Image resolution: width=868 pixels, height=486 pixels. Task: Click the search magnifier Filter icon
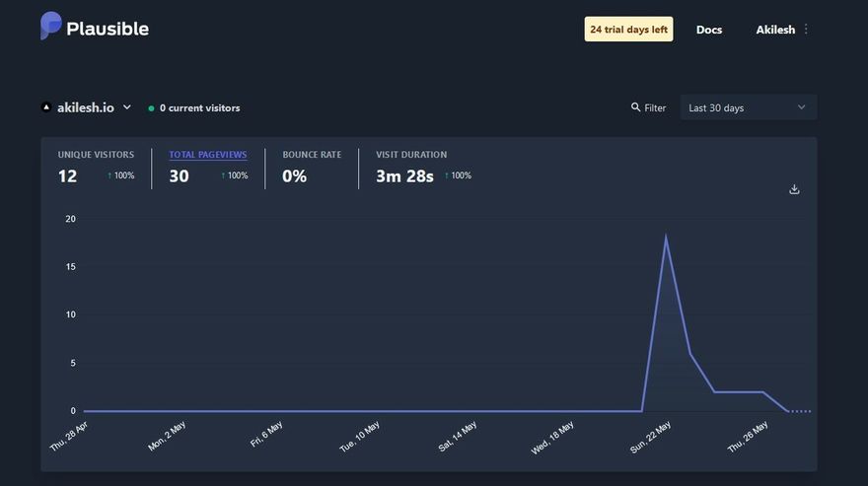(635, 107)
